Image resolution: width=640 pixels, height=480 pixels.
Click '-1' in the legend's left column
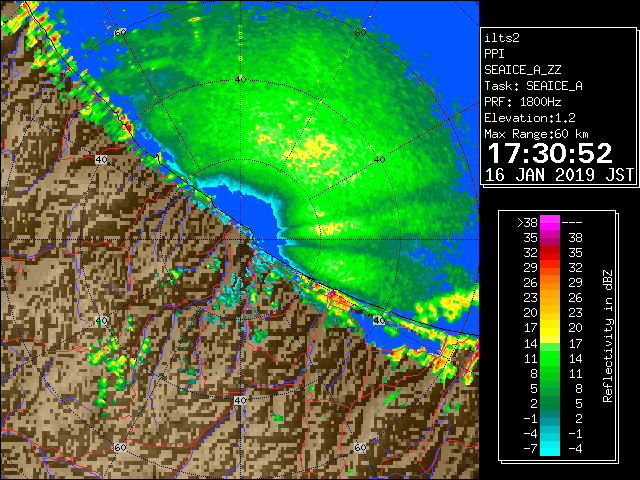point(530,418)
